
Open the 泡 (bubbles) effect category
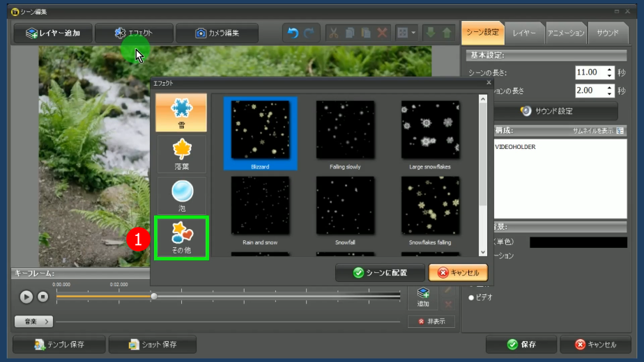pos(181,196)
